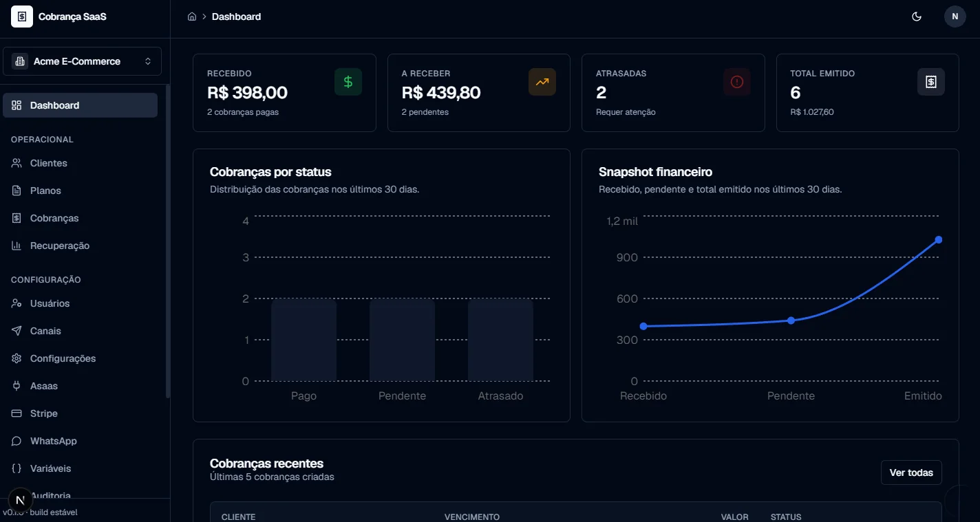Click the Cobranças receipt icon

[17, 218]
